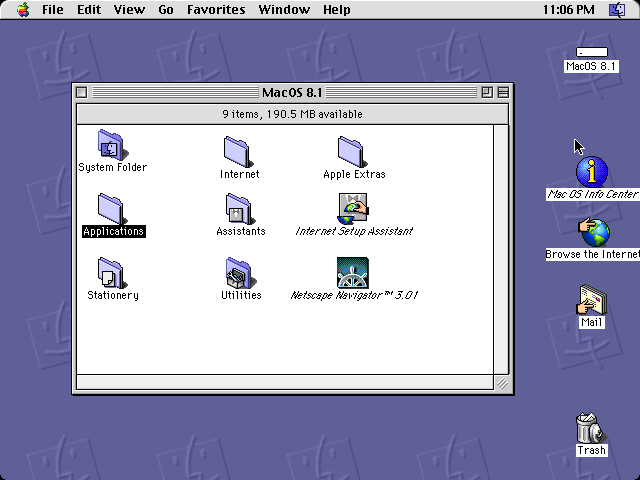The width and height of the screenshot is (640, 480).
Task: Click the "Mac OS Info Center" label
Action: tap(593, 194)
